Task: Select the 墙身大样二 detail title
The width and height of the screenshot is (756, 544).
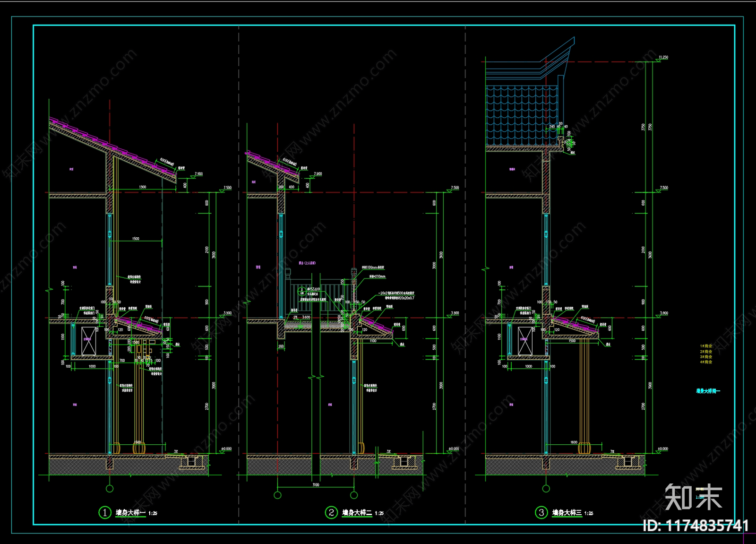Action: [357, 513]
